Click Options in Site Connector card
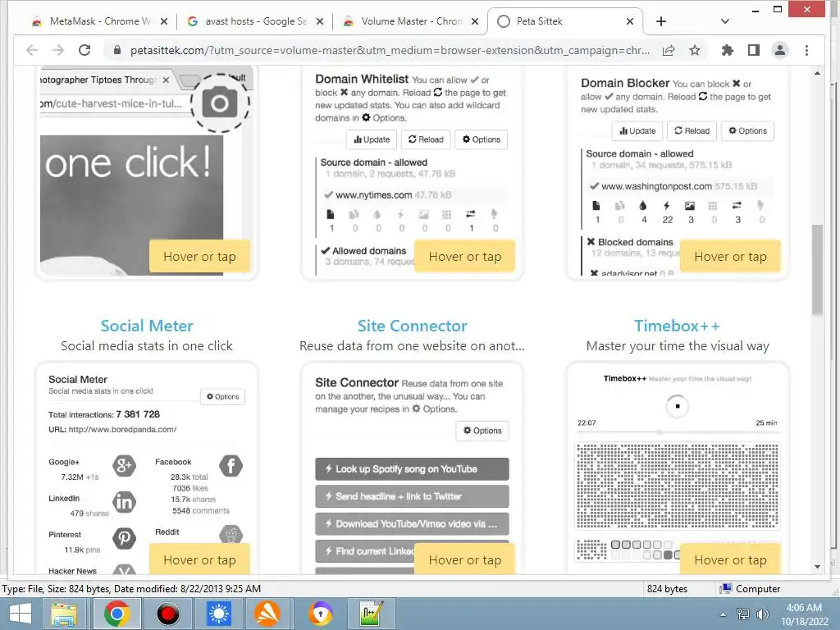Image resolution: width=840 pixels, height=630 pixels. click(x=482, y=431)
